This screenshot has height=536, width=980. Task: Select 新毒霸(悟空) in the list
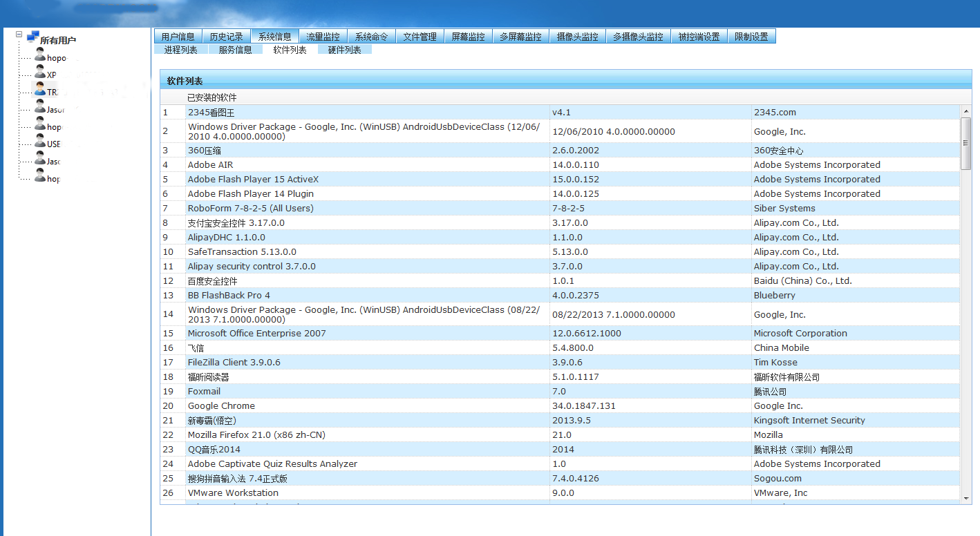(x=560, y=420)
